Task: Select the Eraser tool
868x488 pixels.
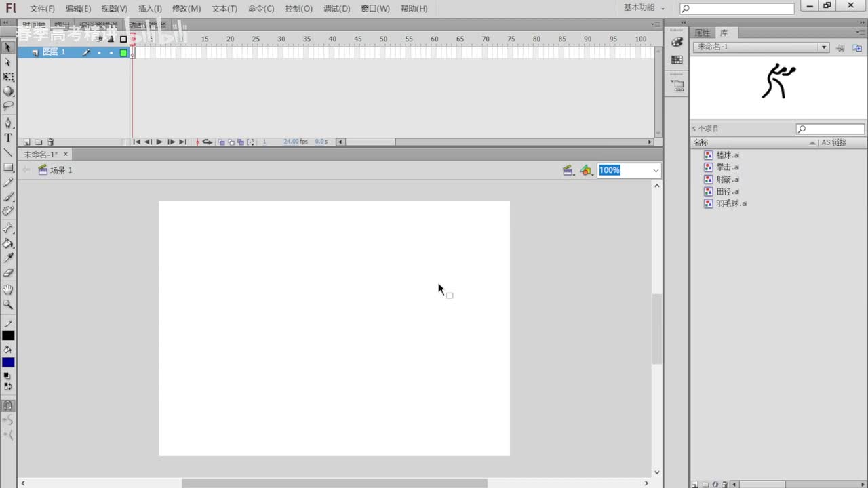Action: click(x=8, y=273)
